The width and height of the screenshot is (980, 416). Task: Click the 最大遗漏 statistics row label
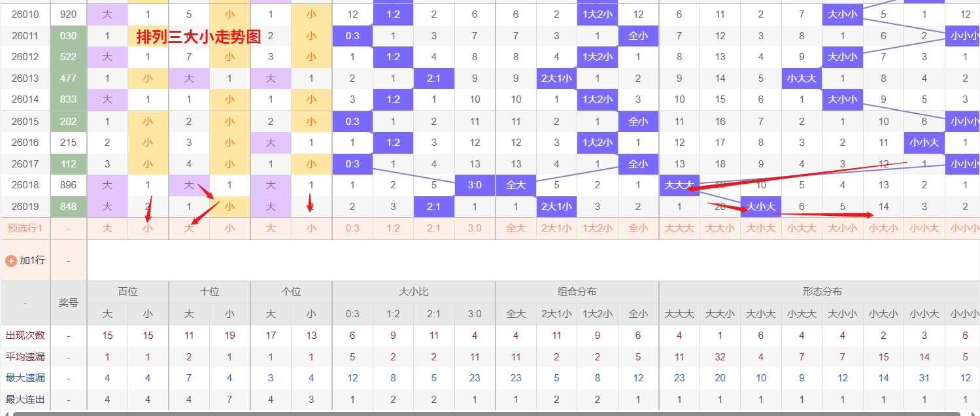(x=25, y=378)
